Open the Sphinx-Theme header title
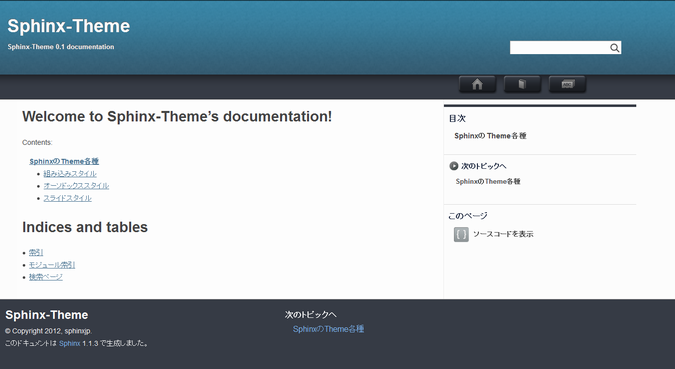675x369 pixels. click(x=69, y=26)
